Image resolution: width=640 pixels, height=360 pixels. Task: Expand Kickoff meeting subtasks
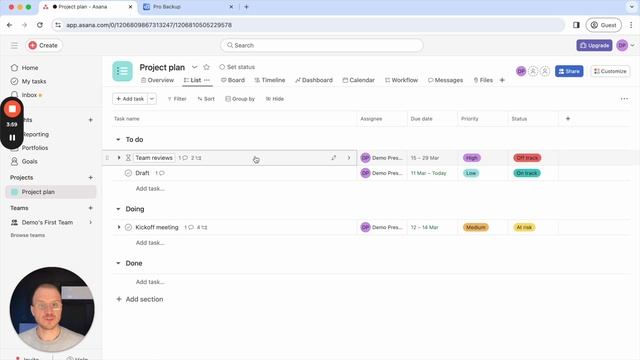pyautogui.click(x=119, y=227)
